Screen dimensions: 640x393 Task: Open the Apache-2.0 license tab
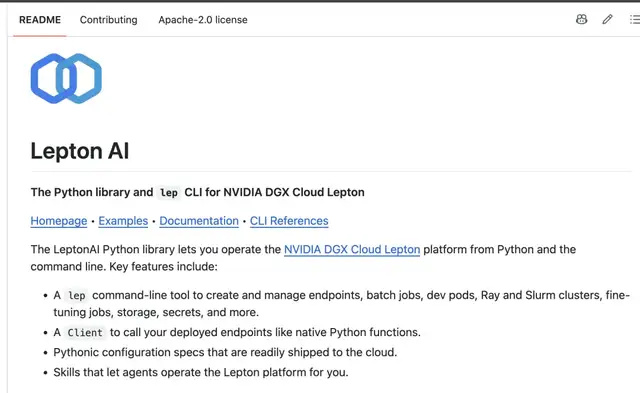(203, 20)
